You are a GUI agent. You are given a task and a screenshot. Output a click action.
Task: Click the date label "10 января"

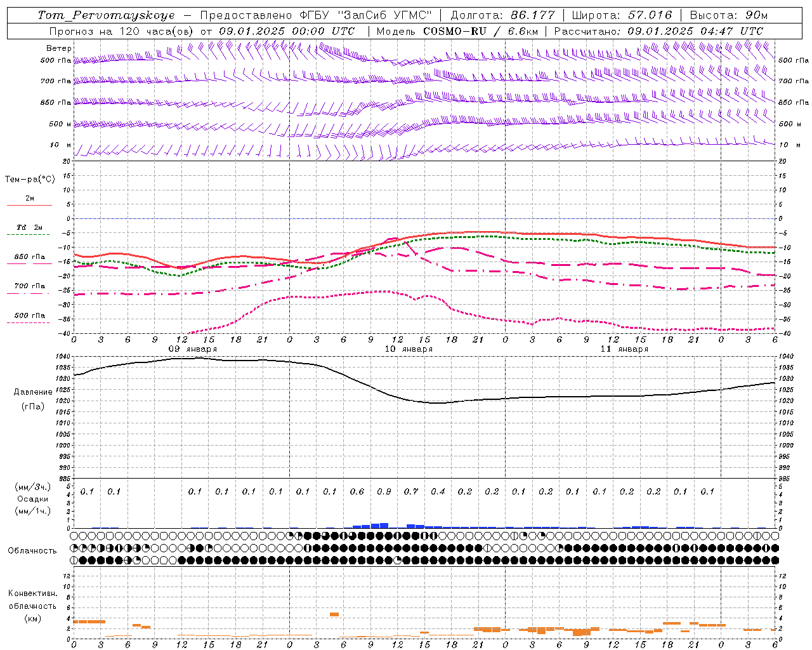tap(409, 349)
